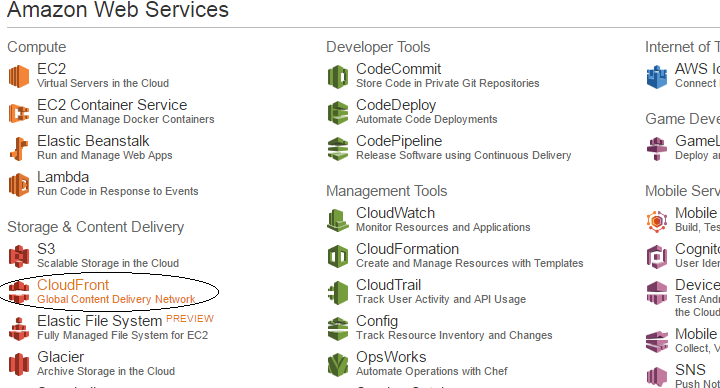720x388 pixels.
Task: Open the OpsWorks link
Action: [x=391, y=357]
